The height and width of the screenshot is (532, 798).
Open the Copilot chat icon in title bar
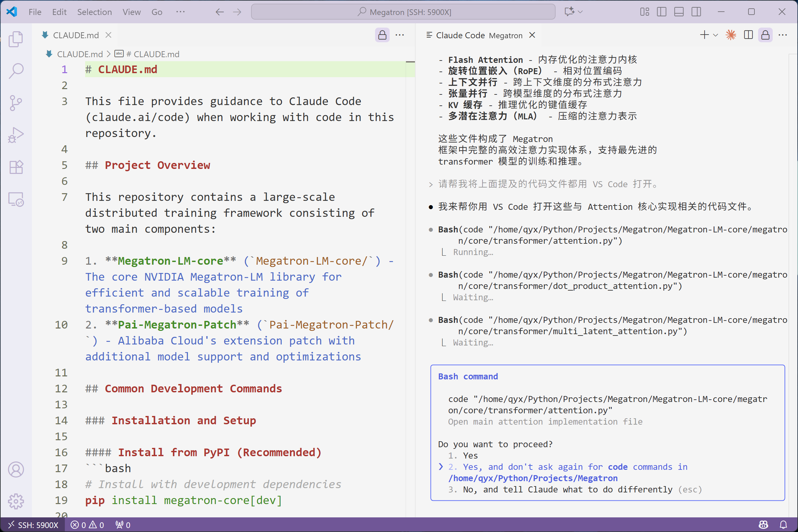pos(569,12)
